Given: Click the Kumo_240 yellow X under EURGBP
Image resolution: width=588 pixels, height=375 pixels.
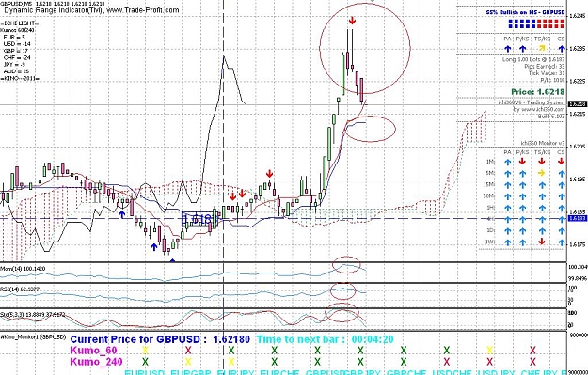Looking at the screenshot, I should (188, 362).
